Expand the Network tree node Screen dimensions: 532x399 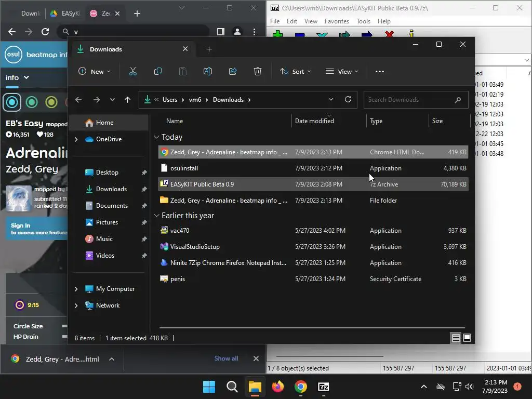coord(76,305)
